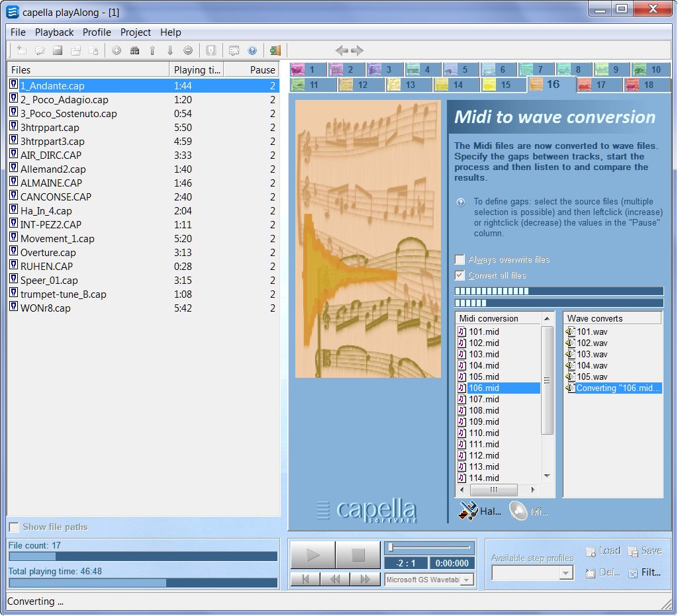
Task: Select trumpet-tune_B.cap in the file list
Action: point(143,294)
